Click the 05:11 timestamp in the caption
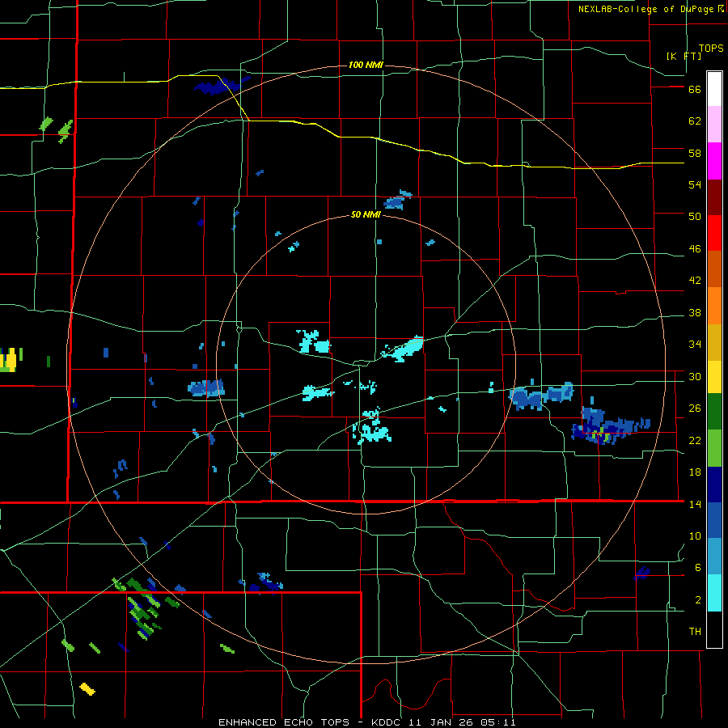728x728 pixels. (500, 722)
